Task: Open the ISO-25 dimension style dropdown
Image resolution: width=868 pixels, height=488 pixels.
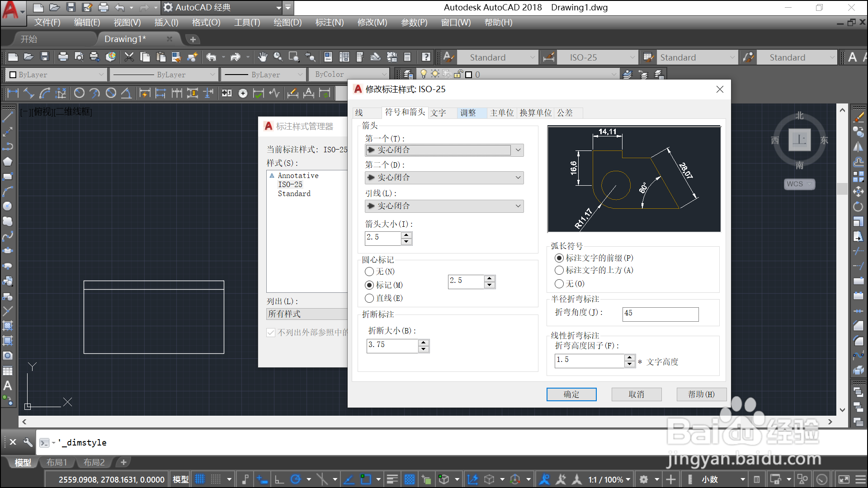Action: click(597, 57)
